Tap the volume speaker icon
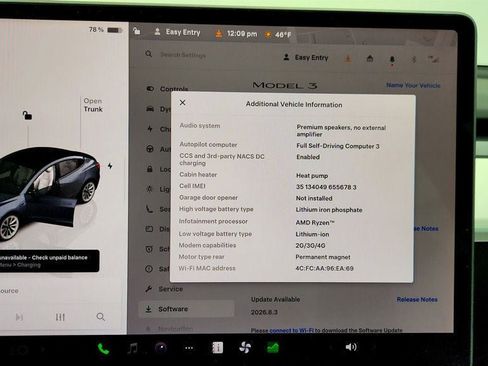 coord(351,347)
